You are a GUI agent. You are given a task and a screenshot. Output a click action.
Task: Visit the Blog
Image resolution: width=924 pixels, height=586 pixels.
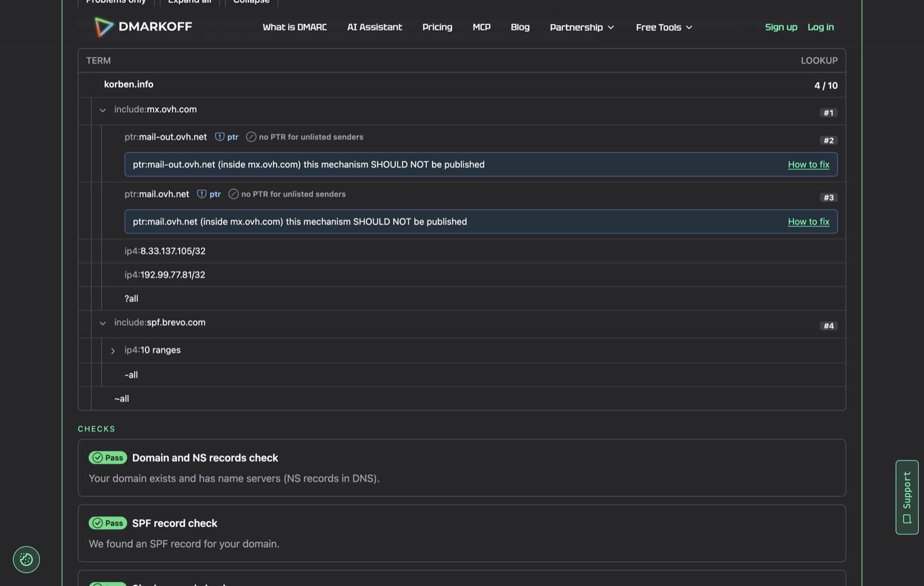pos(520,27)
